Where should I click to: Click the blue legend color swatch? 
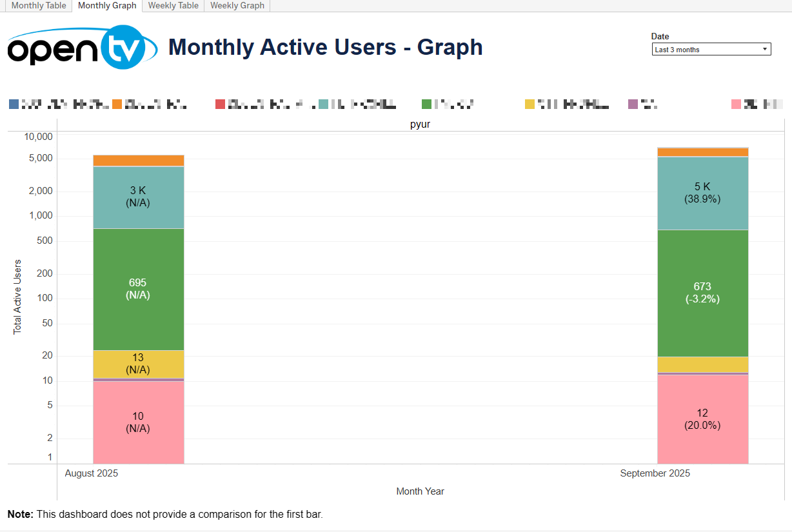click(14, 104)
